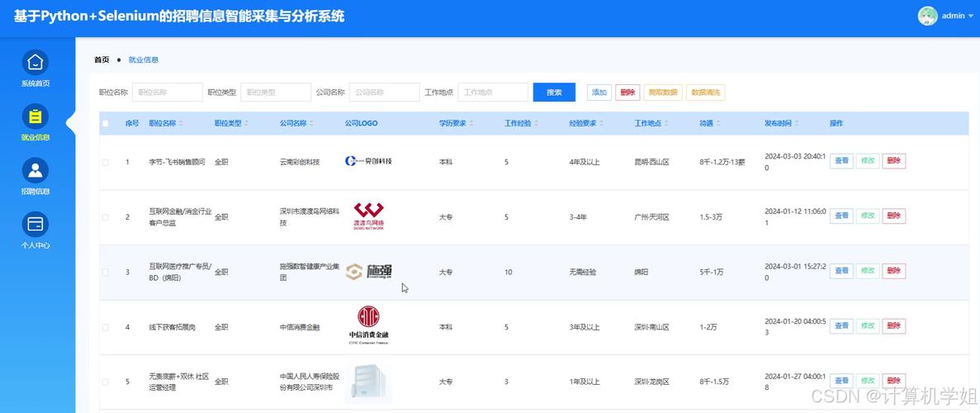
Task: Toggle the select-all checkbox in table header
Action: point(105,123)
